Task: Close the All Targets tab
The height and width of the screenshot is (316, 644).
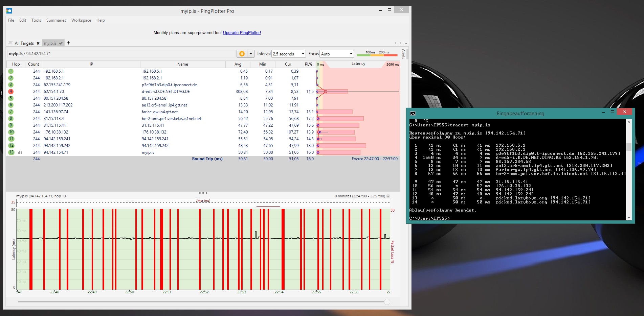Action: tap(38, 43)
